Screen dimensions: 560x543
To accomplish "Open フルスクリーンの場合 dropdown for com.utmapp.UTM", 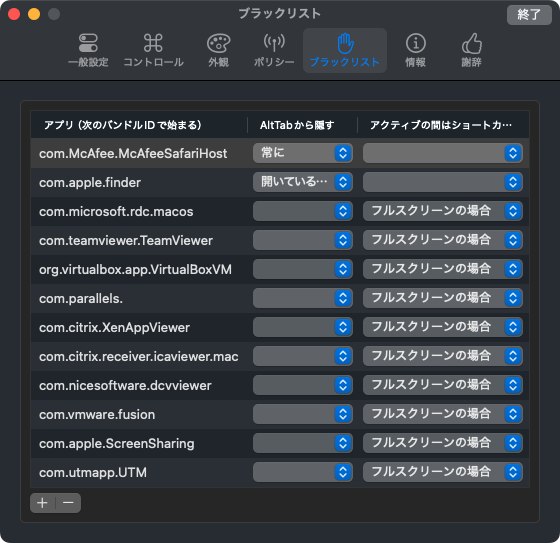I will tap(443, 472).
